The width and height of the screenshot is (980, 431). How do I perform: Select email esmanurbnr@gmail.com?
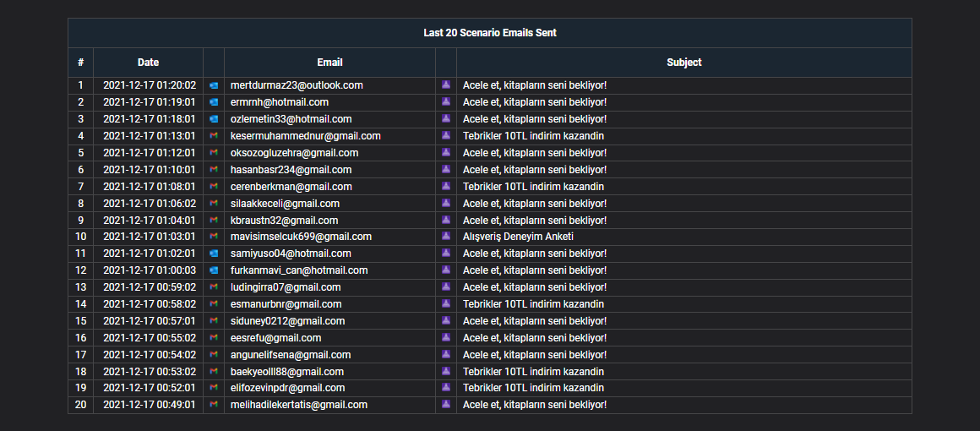pos(286,304)
